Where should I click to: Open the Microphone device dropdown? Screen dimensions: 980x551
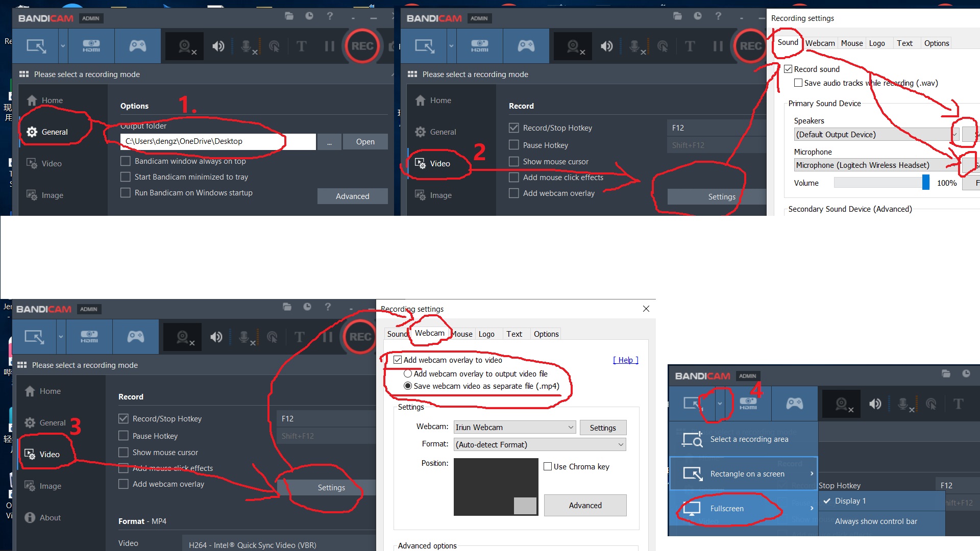(877, 165)
